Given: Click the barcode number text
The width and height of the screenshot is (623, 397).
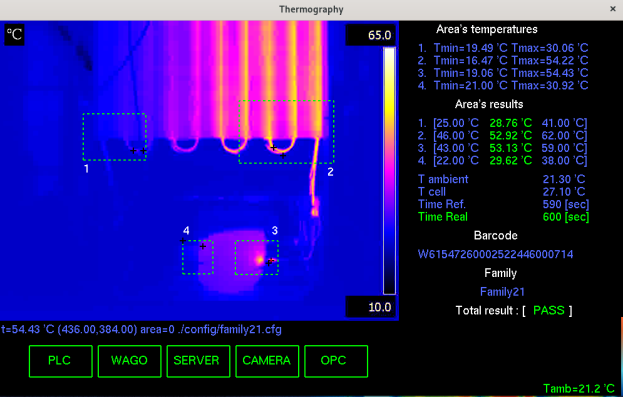Looking at the screenshot, I should coord(495,254).
